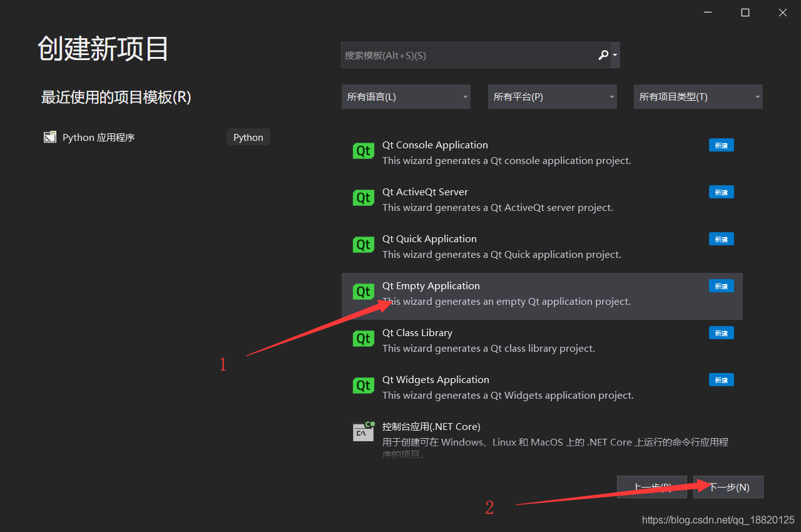Click the Qt Console Application green Qt icon
Image resolution: width=801 pixels, height=532 pixels.
(x=364, y=151)
